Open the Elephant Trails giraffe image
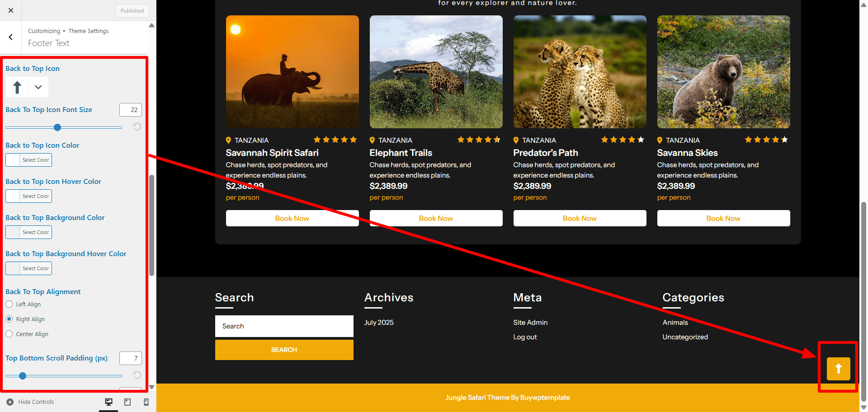This screenshot has height=412, width=868. pyautogui.click(x=436, y=72)
